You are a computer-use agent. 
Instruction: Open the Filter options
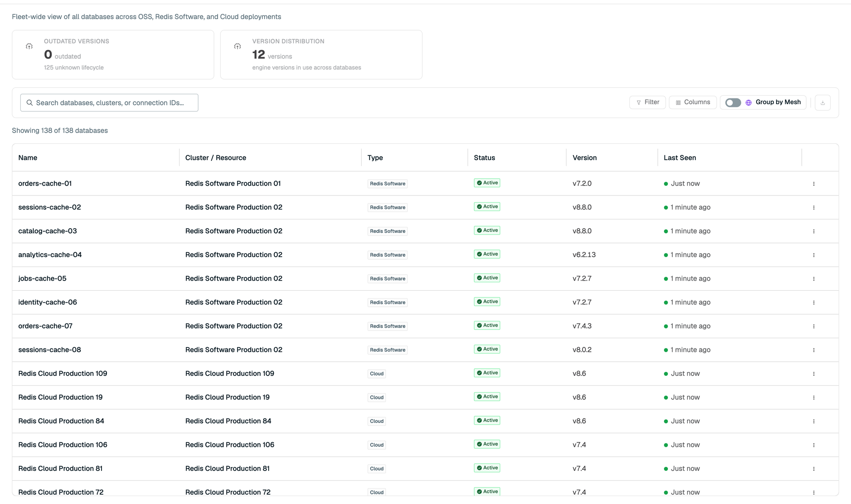[x=648, y=102]
